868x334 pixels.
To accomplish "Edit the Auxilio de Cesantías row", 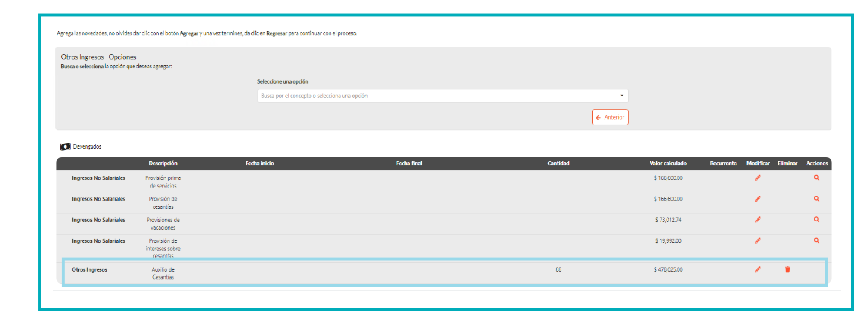I will coord(757,270).
